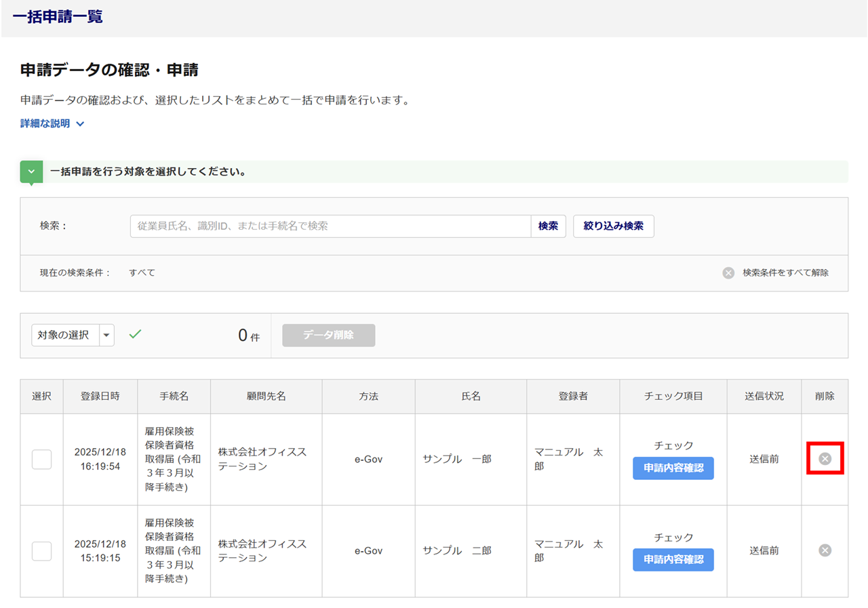This screenshot has height=608, width=868.
Task: Click the データ削除 button
Action: (328, 336)
